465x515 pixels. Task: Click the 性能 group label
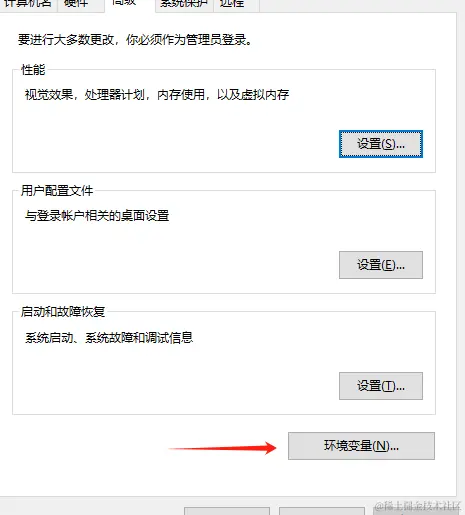[33, 70]
